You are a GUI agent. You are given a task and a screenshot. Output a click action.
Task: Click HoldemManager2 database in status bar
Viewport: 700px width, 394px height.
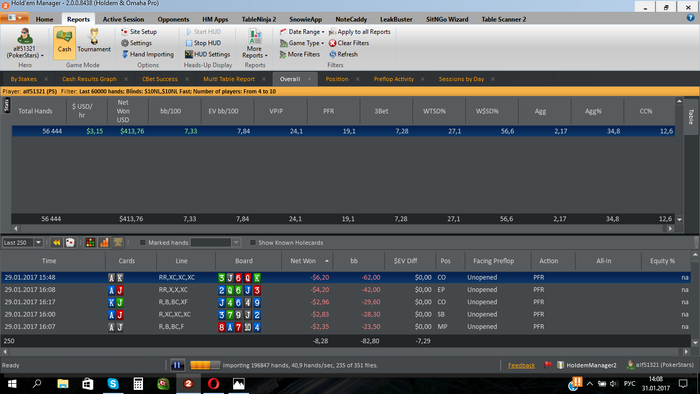click(586, 365)
